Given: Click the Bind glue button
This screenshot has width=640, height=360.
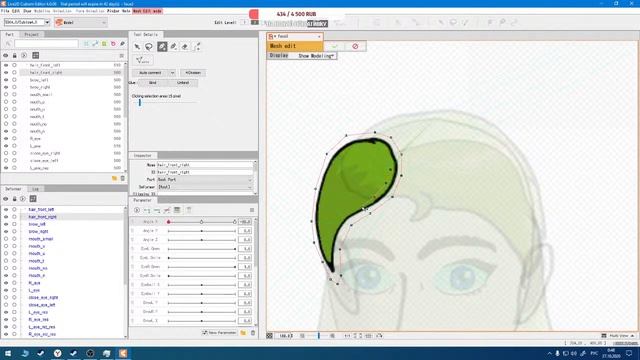Looking at the screenshot, I should 153,82.
